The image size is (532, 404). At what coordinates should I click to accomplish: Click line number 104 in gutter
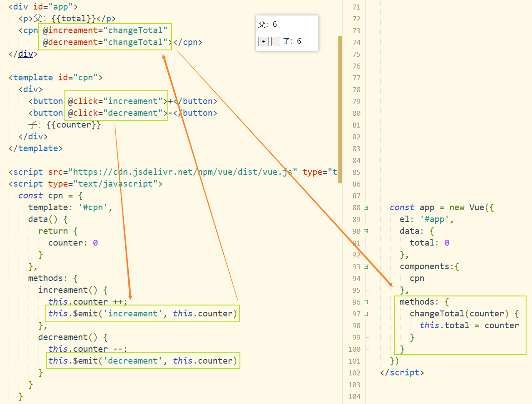(x=354, y=397)
